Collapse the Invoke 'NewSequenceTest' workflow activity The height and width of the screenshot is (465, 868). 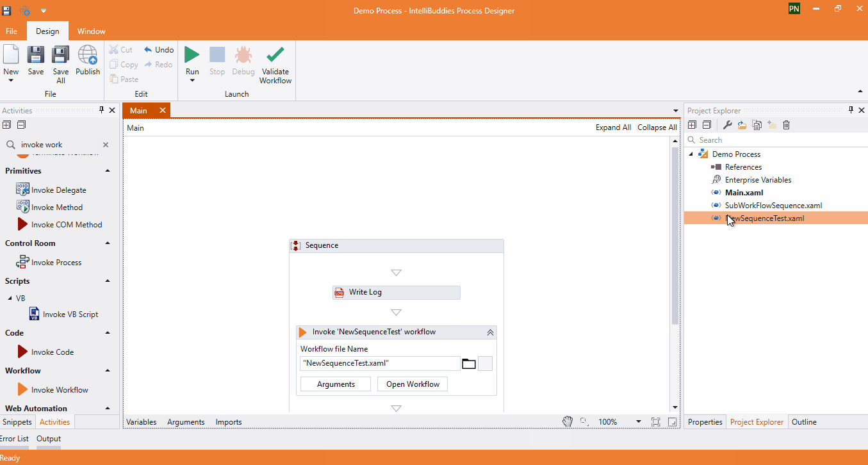point(490,332)
